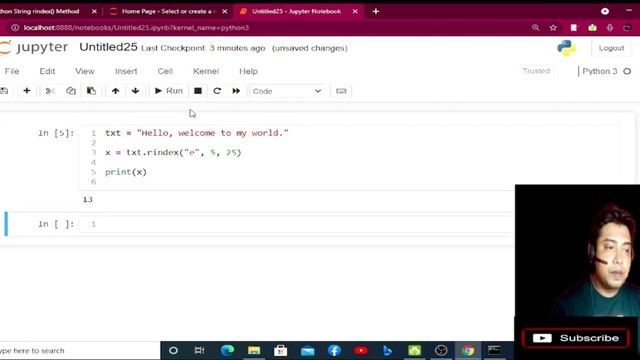The height and width of the screenshot is (360, 640).
Task: Open File Explorer from taskbar
Action: pyautogui.click(x=254, y=350)
